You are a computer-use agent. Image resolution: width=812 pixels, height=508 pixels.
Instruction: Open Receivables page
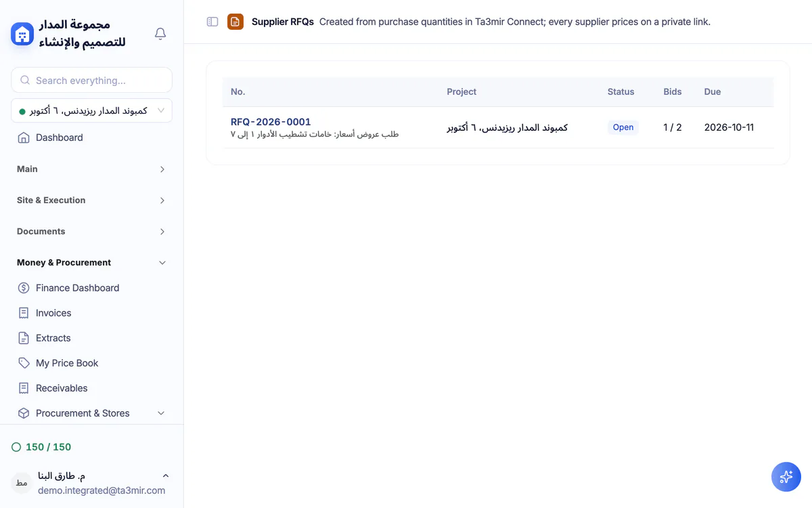click(x=62, y=388)
